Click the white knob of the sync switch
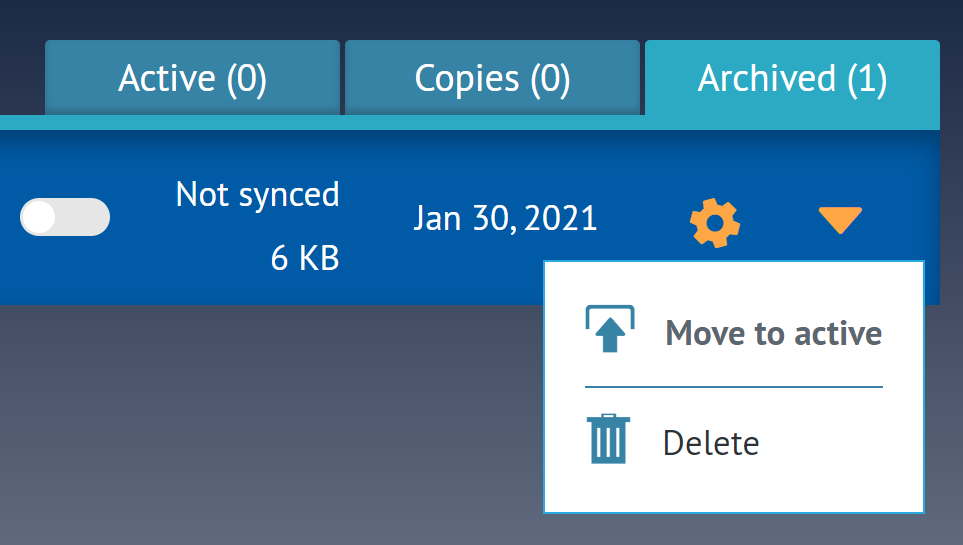 click(x=40, y=217)
